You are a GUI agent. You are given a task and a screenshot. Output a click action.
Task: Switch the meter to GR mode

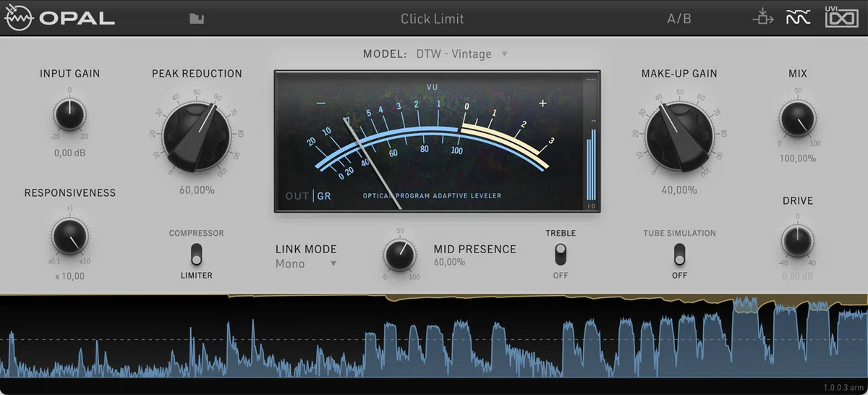click(324, 196)
